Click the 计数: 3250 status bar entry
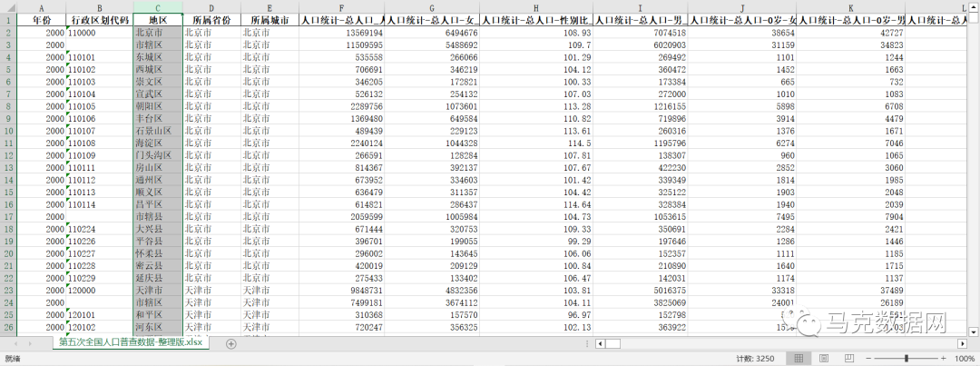This screenshot has width=980, height=366. (753, 359)
